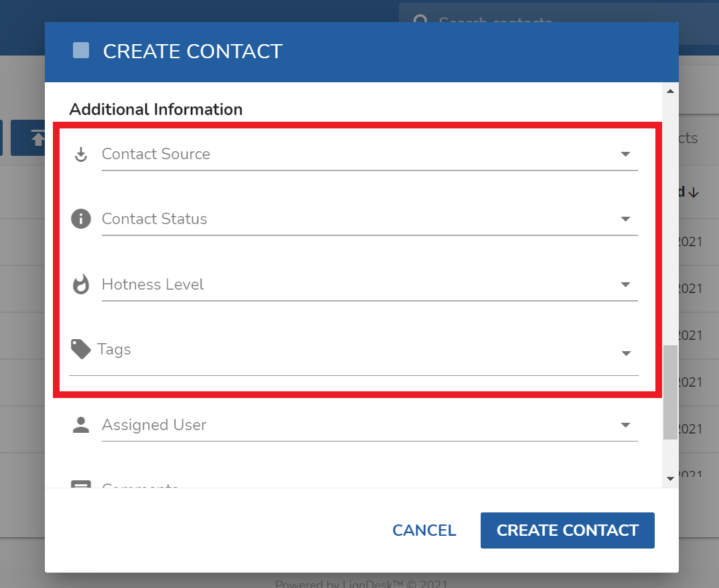Dismiss the dialog with CANCEL

click(x=424, y=530)
